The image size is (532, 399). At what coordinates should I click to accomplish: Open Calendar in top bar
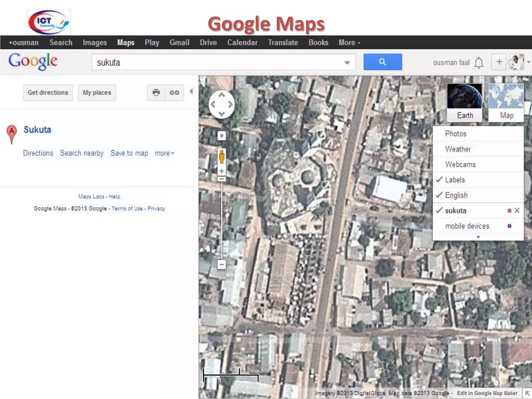coord(242,42)
